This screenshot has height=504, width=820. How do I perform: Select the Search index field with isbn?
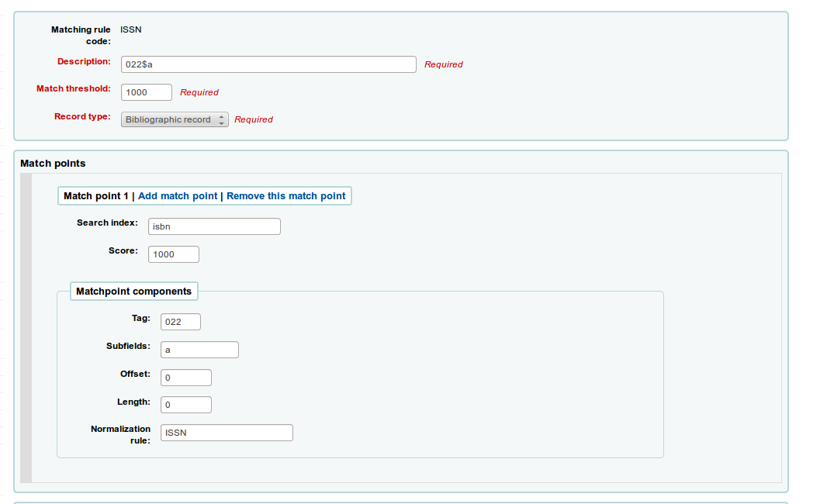[x=213, y=226]
